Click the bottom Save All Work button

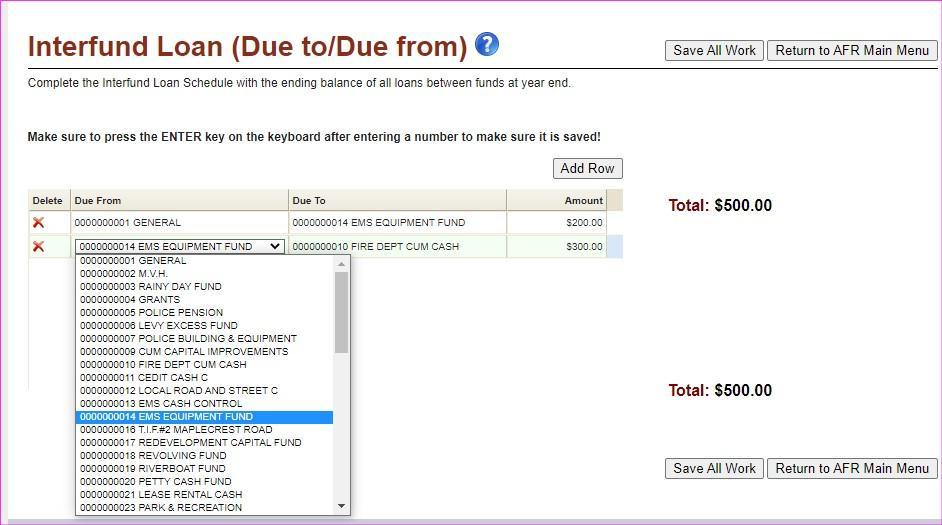714,468
